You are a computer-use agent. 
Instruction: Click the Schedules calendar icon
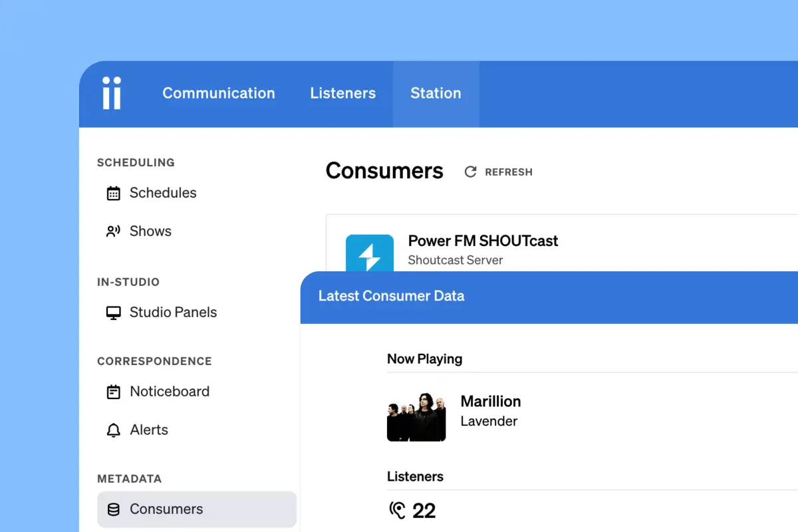pyautogui.click(x=114, y=193)
